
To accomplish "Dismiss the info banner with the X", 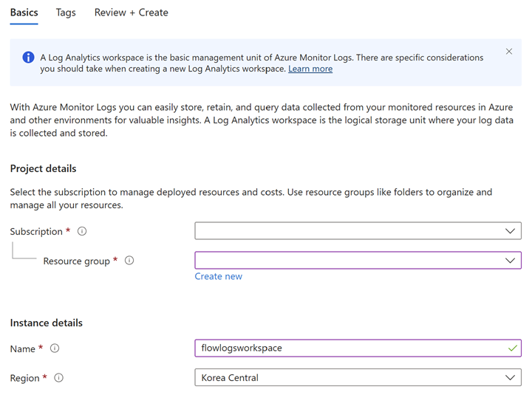I will [x=509, y=52].
